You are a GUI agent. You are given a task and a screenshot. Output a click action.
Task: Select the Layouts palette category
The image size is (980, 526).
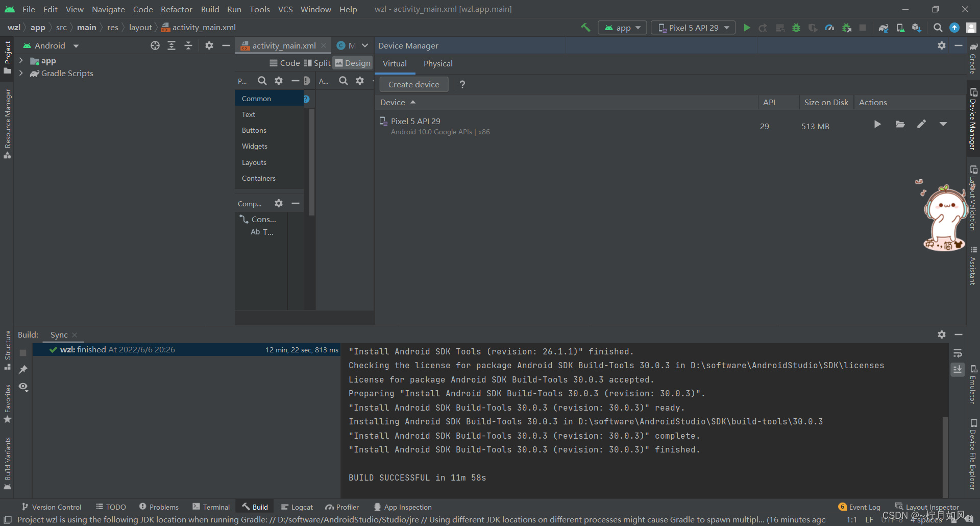pyautogui.click(x=269, y=162)
